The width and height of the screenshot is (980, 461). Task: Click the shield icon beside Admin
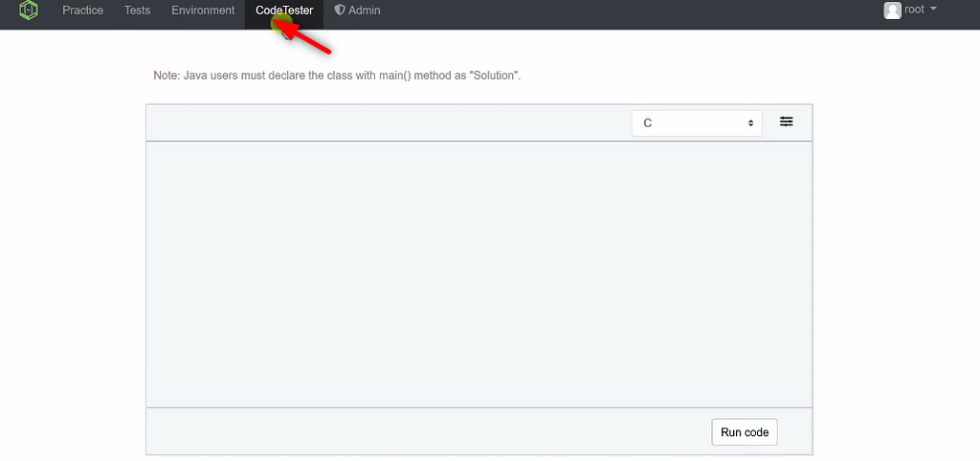[x=340, y=11]
